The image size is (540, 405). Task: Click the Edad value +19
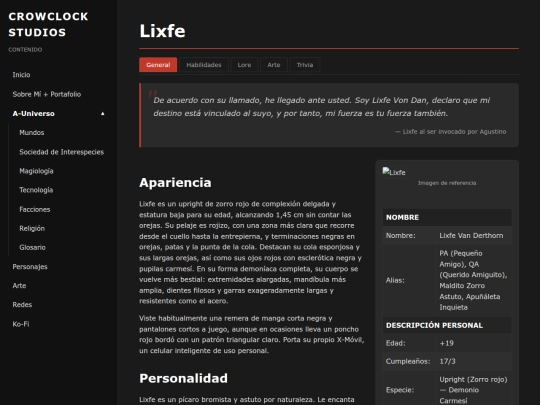[447, 343]
